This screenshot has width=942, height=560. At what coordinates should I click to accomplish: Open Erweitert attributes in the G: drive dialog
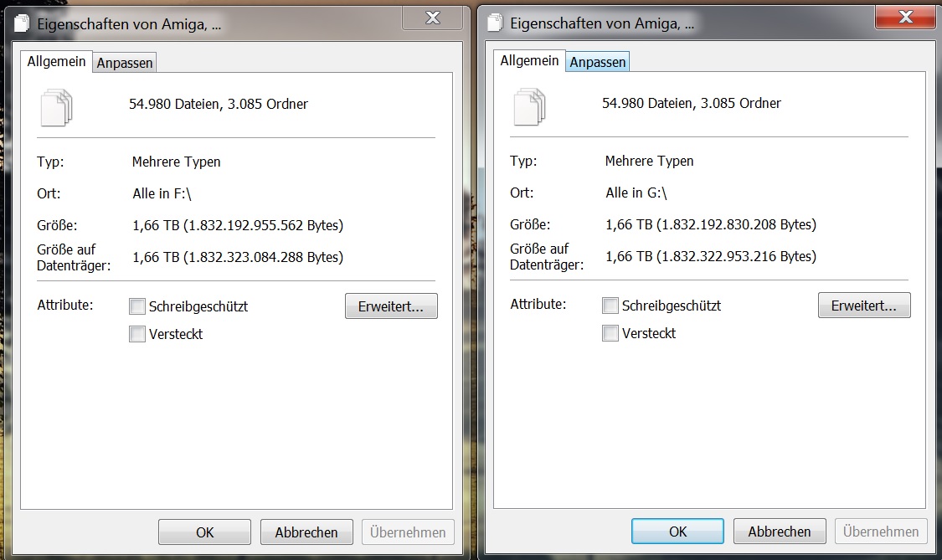coord(864,306)
